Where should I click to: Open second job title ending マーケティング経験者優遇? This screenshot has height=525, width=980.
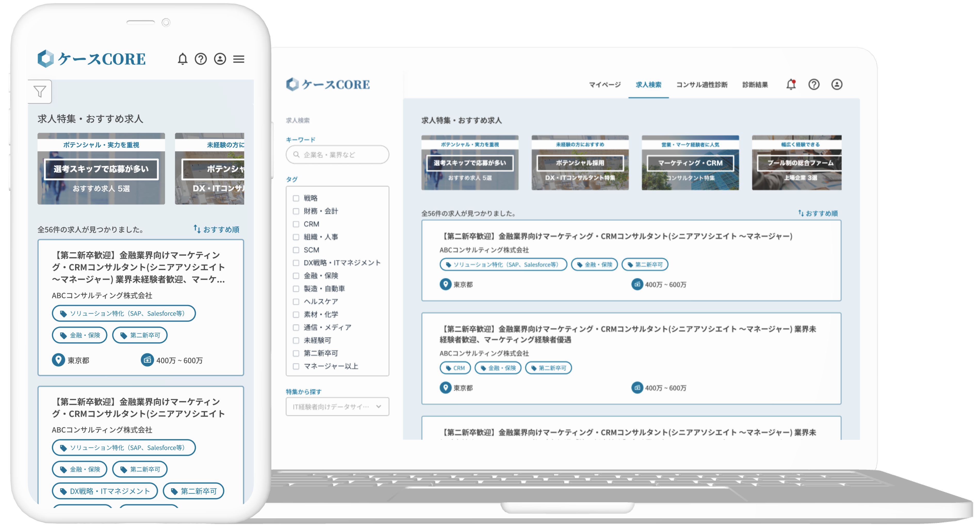(628, 334)
